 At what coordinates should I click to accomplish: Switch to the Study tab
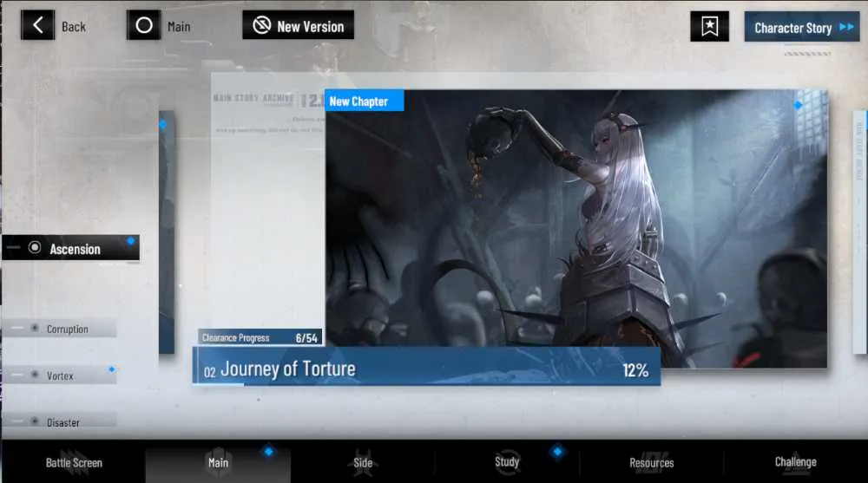pos(507,462)
